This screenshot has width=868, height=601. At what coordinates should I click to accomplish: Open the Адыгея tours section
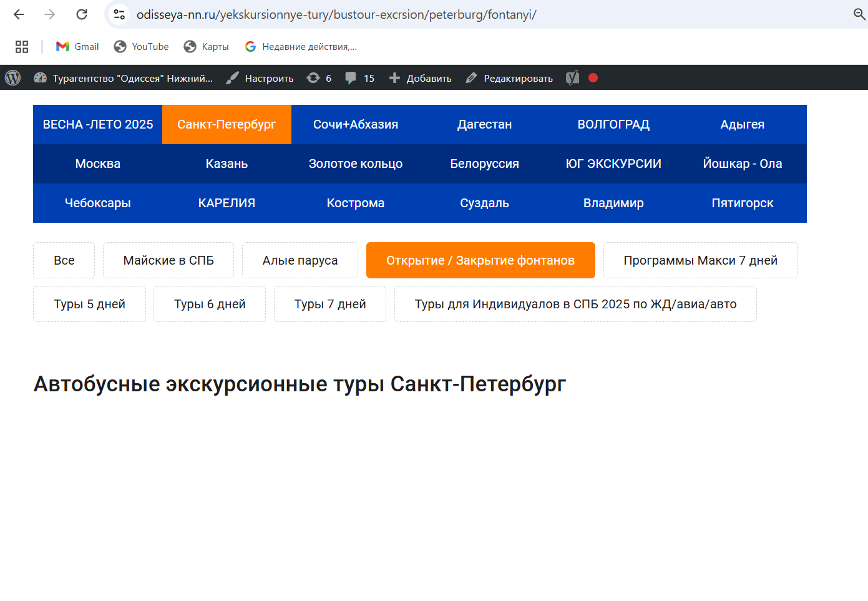point(743,125)
